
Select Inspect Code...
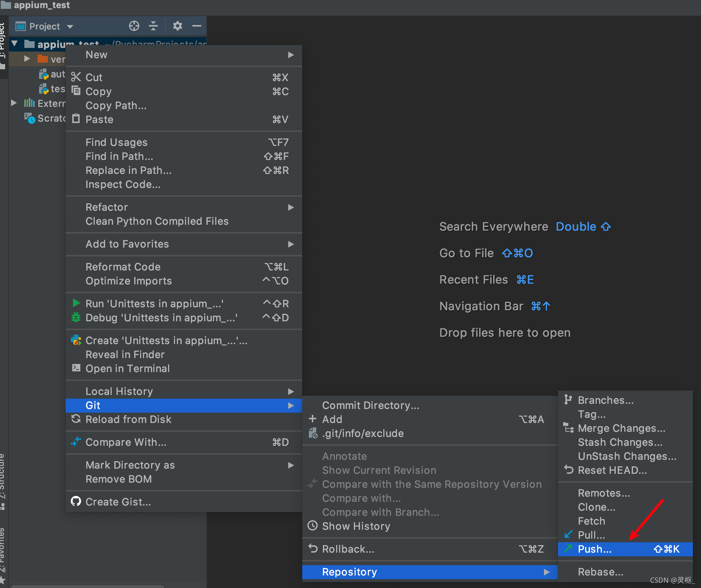click(x=184, y=184)
